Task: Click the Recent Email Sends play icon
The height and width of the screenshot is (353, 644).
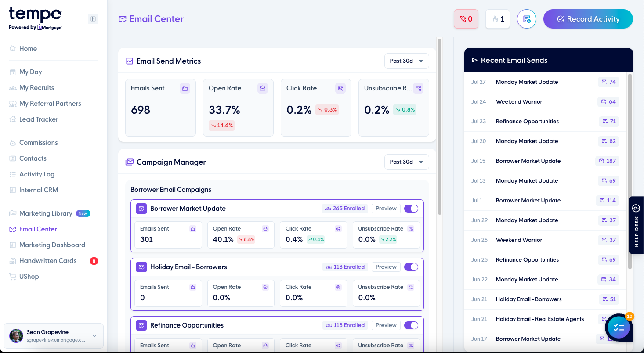Action: click(x=474, y=60)
